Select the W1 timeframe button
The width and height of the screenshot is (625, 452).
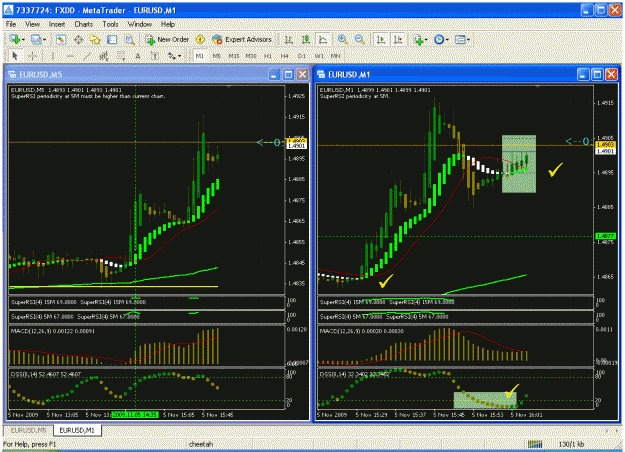(x=319, y=56)
